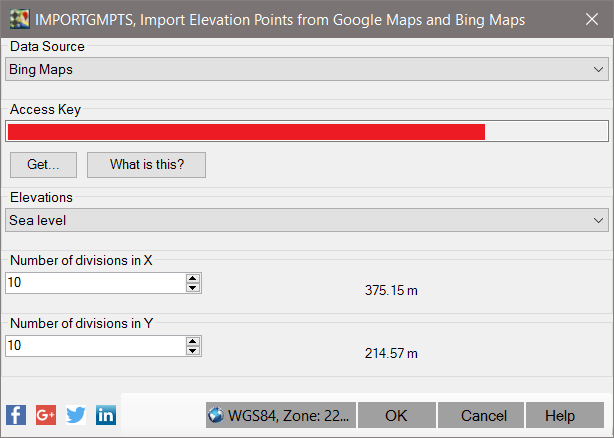614x438 pixels.
Task: Expand the Elevations Sea level dropdown
Action: (306, 220)
